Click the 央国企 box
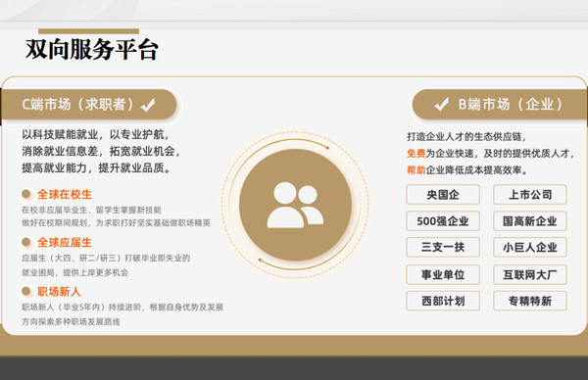Viewport: 588px width, 380px height. click(x=443, y=195)
